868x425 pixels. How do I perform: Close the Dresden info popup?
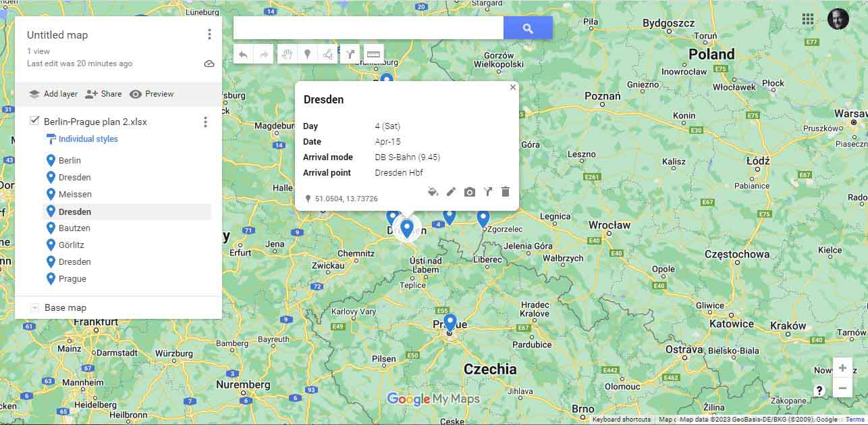513,87
